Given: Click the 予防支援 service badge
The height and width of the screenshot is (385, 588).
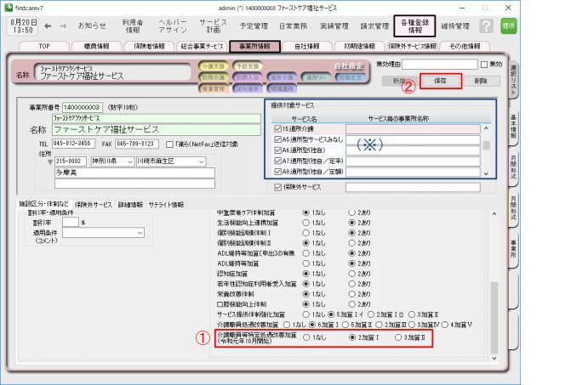Looking at the screenshot, I should click(x=244, y=65).
